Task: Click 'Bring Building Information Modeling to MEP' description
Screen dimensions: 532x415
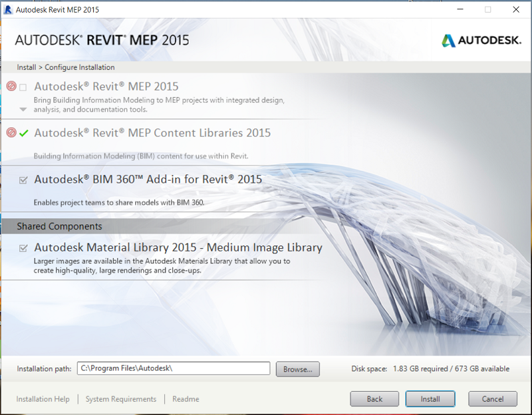Action: (159, 105)
